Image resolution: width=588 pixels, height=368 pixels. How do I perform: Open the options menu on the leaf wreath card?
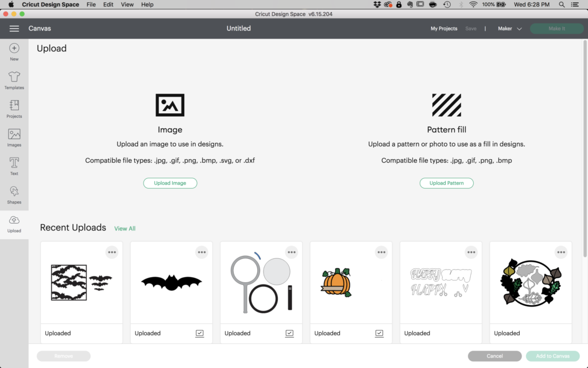pyautogui.click(x=561, y=252)
